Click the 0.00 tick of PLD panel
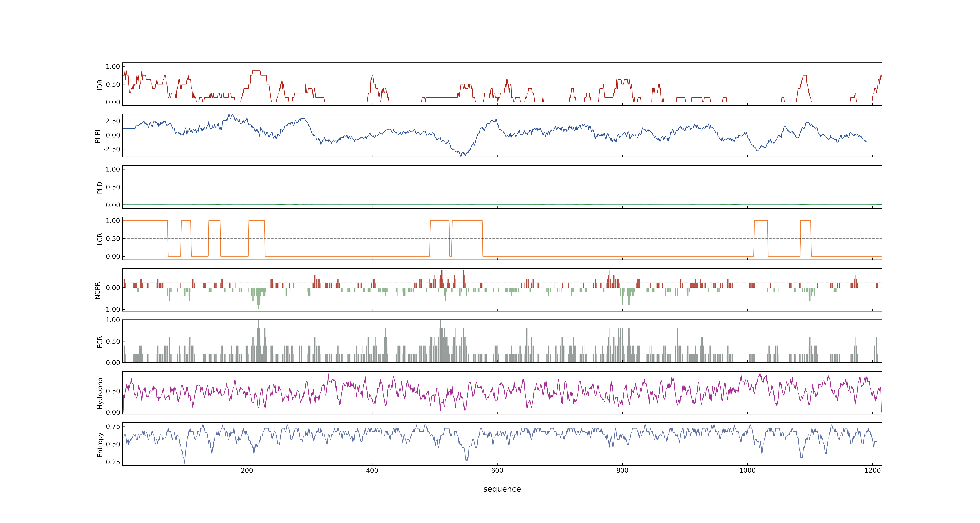The height and width of the screenshot is (523, 980). (113, 205)
